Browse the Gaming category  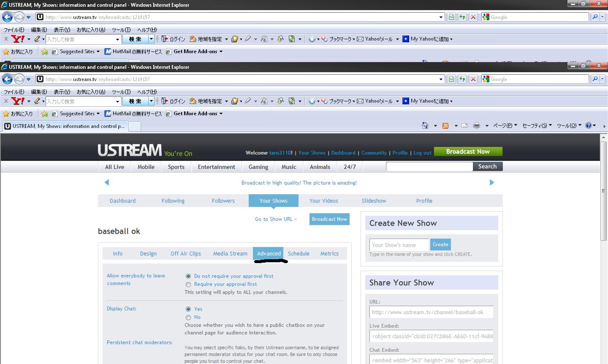pos(258,167)
